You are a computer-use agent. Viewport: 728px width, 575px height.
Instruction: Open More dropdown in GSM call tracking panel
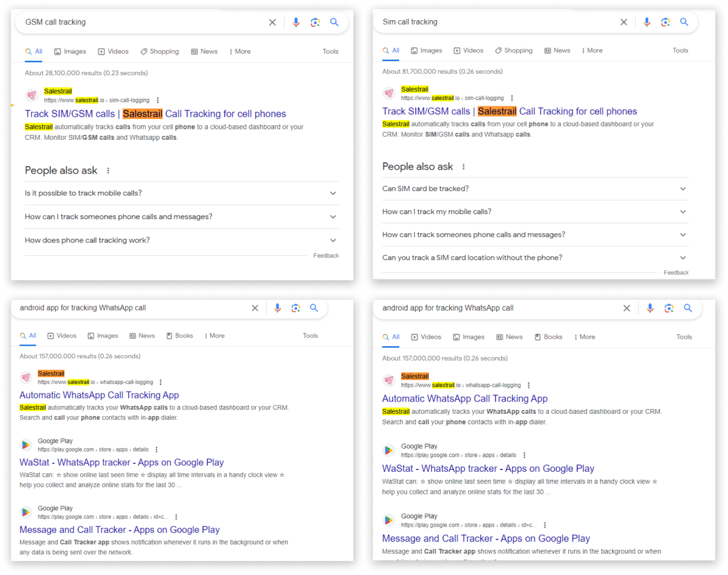[240, 51]
